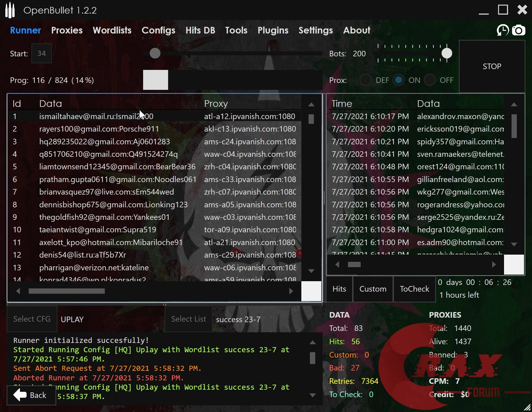
Task: Click the log panel scroll-down arrow
Action: click(313, 395)
